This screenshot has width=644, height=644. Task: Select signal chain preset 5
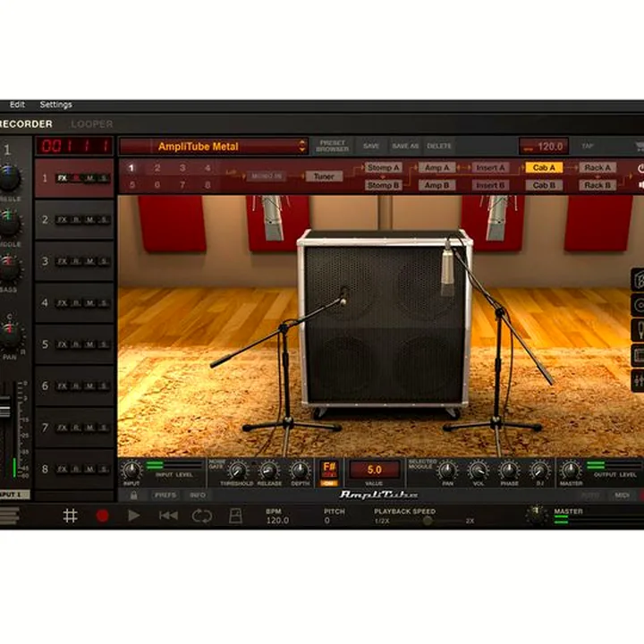coord(131,185)
